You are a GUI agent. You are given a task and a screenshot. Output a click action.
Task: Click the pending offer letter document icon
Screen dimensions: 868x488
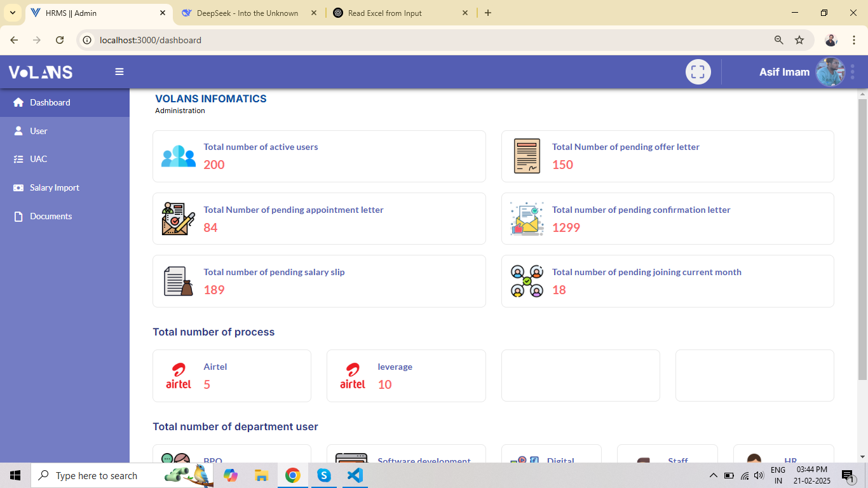pos(527,156)
